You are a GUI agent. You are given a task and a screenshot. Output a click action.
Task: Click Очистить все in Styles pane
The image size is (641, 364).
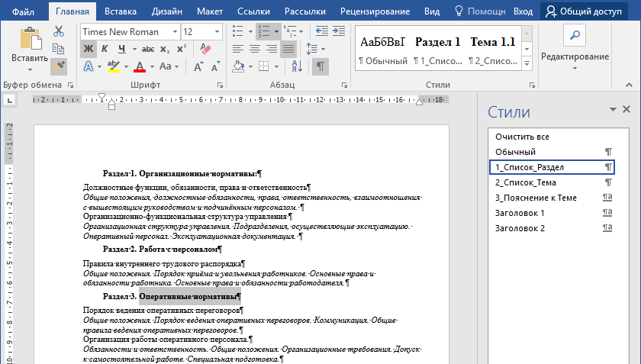[x=522, y=137]
